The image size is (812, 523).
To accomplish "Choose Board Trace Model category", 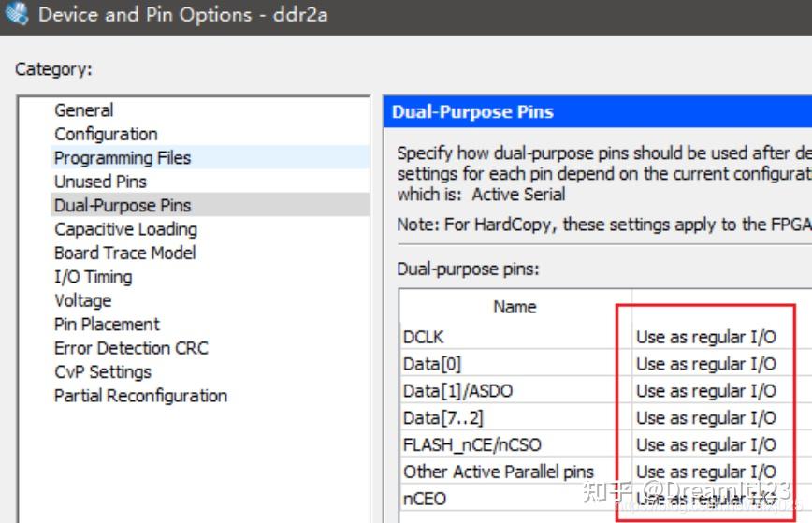I will 124,253.
